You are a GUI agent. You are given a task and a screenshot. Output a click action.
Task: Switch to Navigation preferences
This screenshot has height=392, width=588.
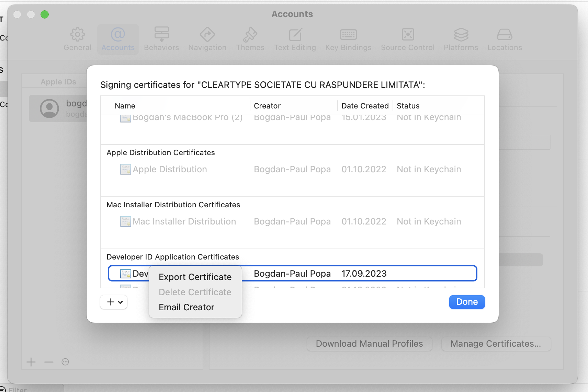click(207, 39)
